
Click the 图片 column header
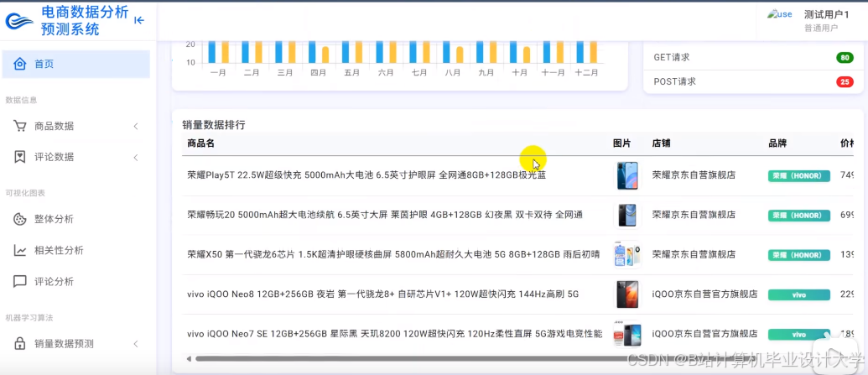621,143
